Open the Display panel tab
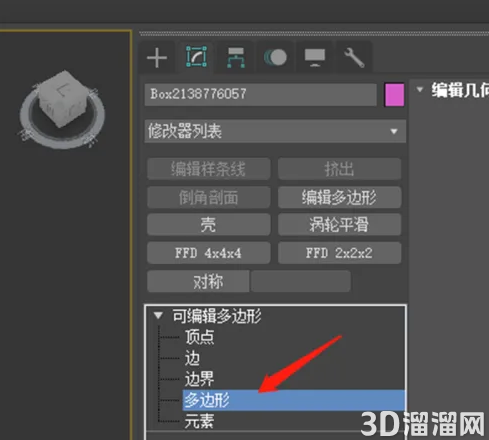This screenshot has height=440, width=489. [x=315, y=57]
